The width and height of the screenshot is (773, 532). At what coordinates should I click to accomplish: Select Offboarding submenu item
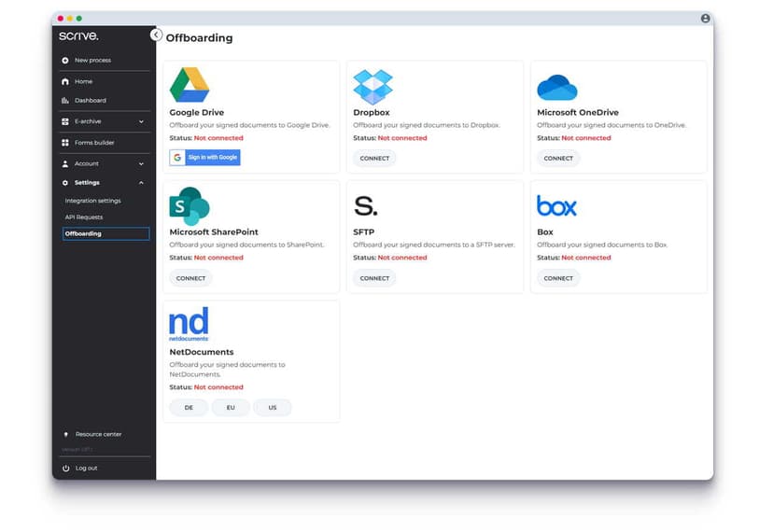pos(106,233)
